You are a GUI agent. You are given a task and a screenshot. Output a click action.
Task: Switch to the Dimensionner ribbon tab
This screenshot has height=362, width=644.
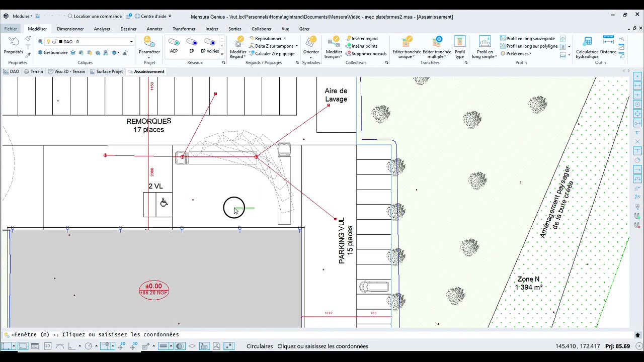point(70,29)
